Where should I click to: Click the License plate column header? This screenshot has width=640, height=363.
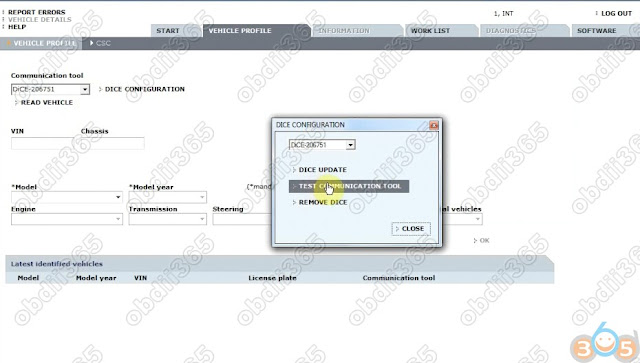[x=272, y=278]
